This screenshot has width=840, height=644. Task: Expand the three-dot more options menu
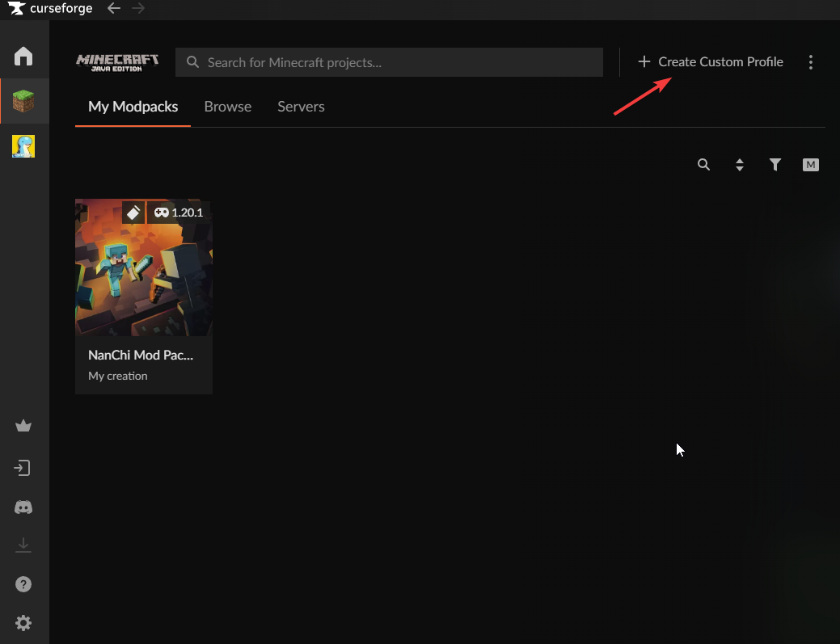[811, 62]
